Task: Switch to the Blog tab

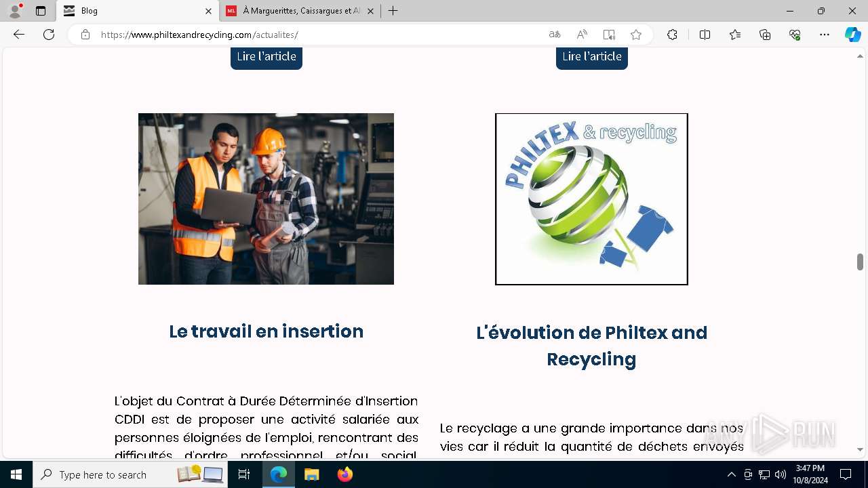Action: 137,11
